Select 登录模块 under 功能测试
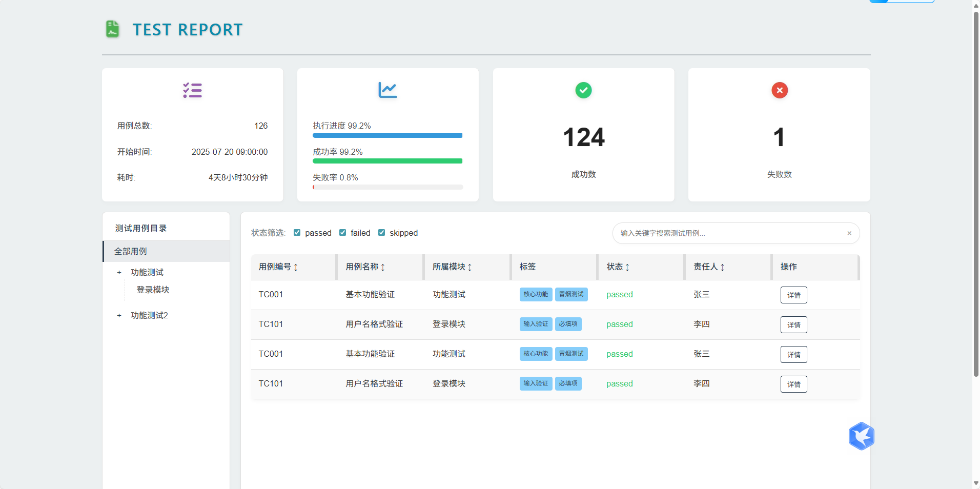The height and width of the screenshot is (489, 980). pyautogui.click(x=152, y=290)
